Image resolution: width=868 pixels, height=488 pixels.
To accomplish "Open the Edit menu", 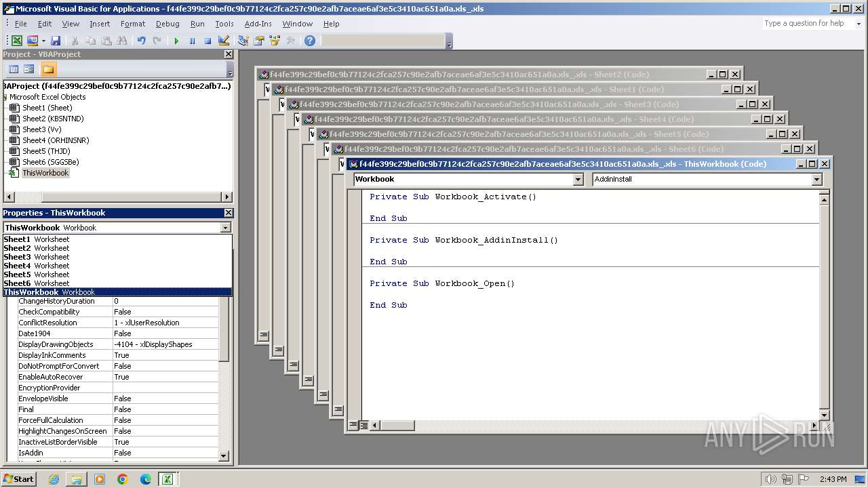I will [x=45, y=24].
